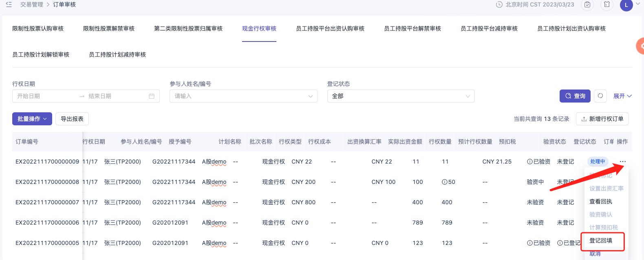
Task: Select 验资确认 in the context menu
Action: (x=601, y=214)
